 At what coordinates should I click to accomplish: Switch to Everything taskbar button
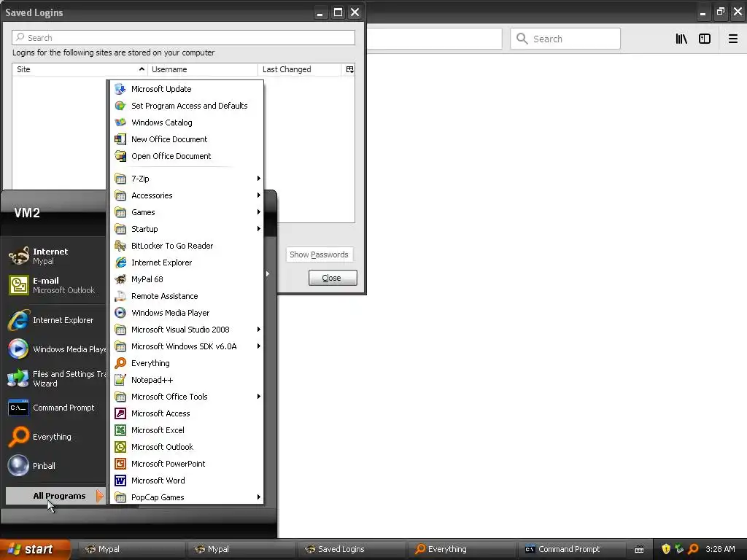coord(461,549)
